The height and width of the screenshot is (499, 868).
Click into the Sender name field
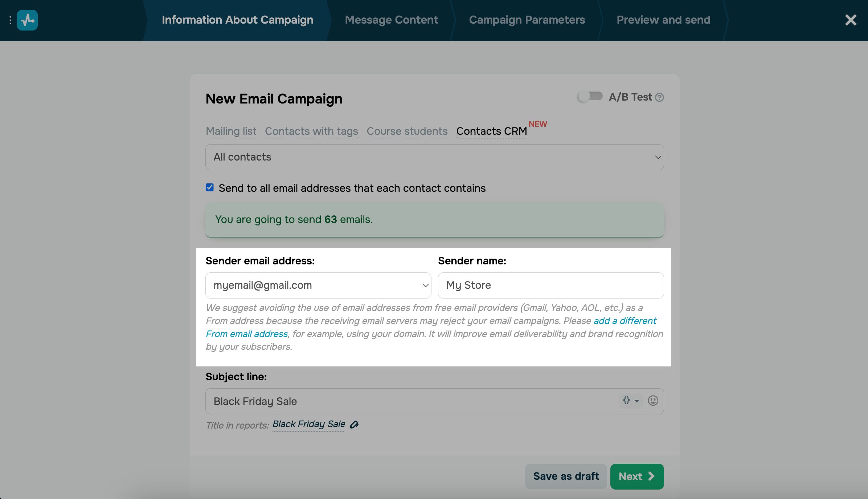pyautogui.click(x=550, y=285)
